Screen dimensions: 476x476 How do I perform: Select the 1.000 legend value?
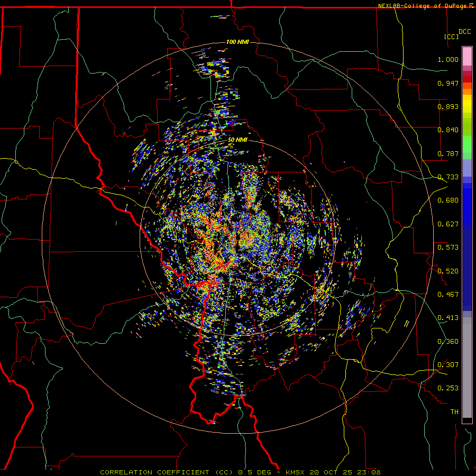pos(448,59)
